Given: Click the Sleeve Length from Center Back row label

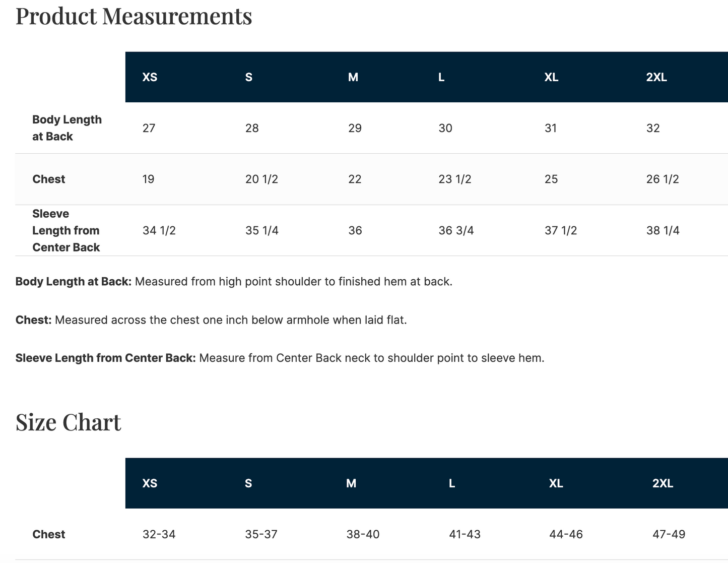Looking at the screenshot, I should [66, 230].
